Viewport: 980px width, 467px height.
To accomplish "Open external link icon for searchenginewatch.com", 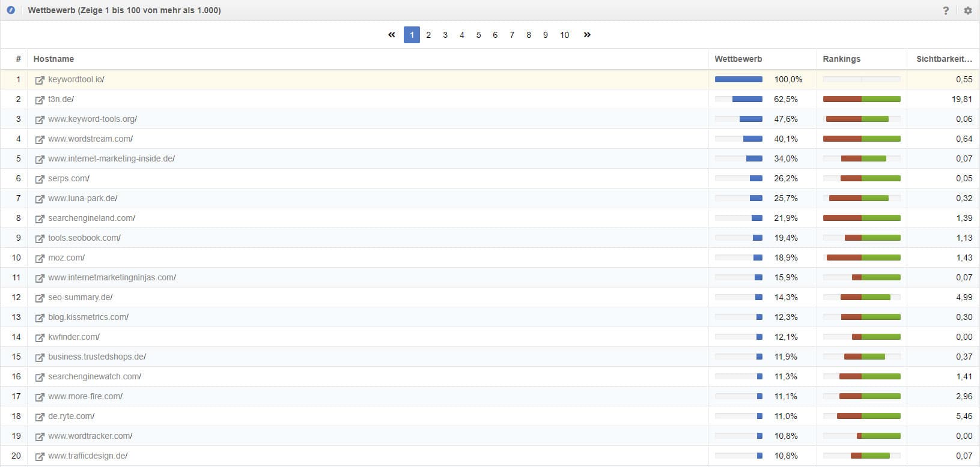I will [x=40, y=377].
